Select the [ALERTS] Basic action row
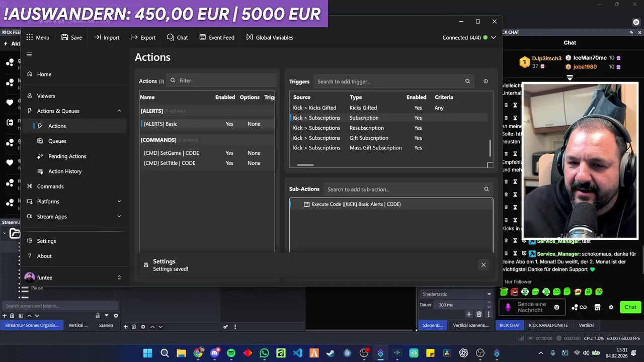This screenshot has height=362, width=644. click(207, 124)
